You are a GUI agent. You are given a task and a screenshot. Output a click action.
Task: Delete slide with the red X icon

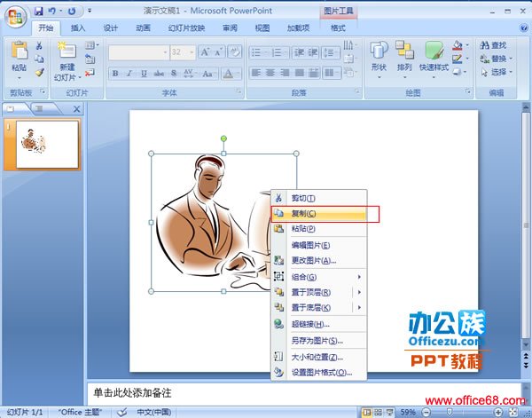[90, 72]
